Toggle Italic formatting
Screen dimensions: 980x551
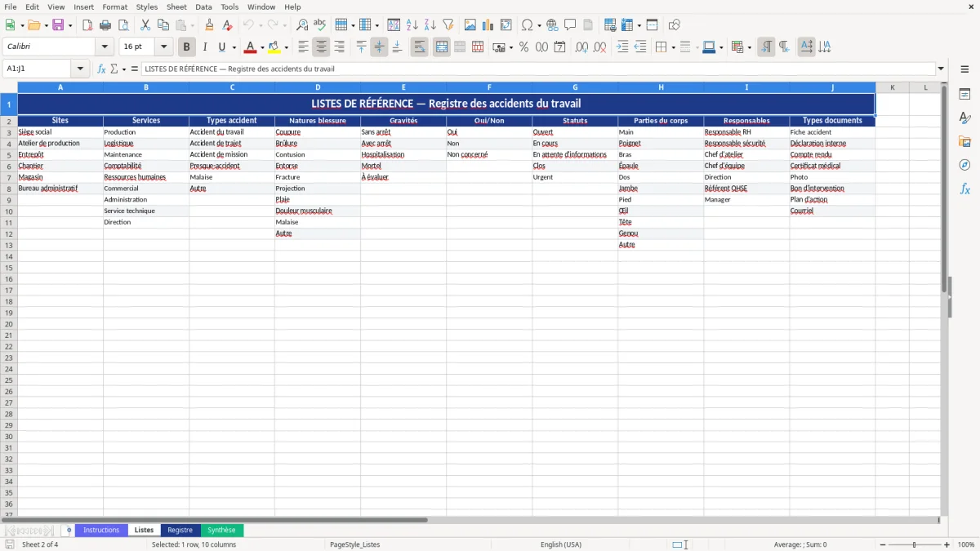point(204,47)
